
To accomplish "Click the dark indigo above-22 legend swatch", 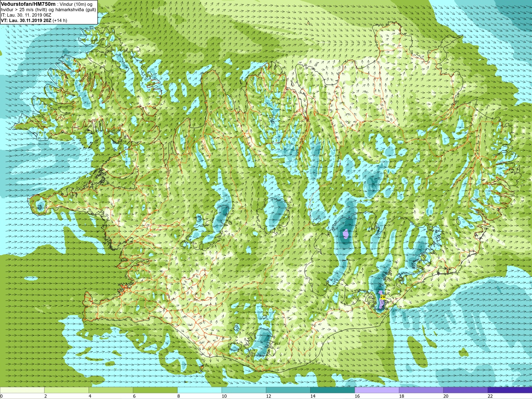I will (510, 390).
